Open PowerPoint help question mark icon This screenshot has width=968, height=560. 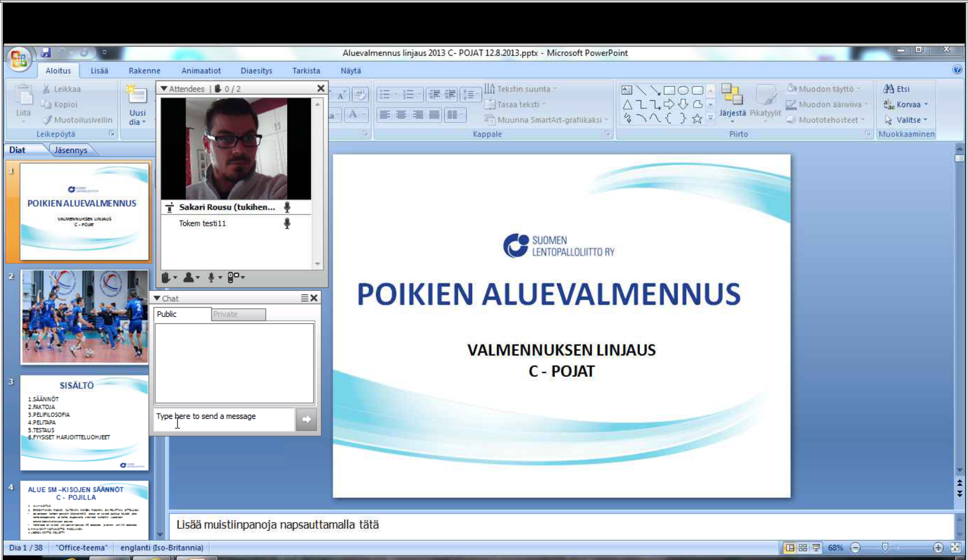click(x=957, y=70)
